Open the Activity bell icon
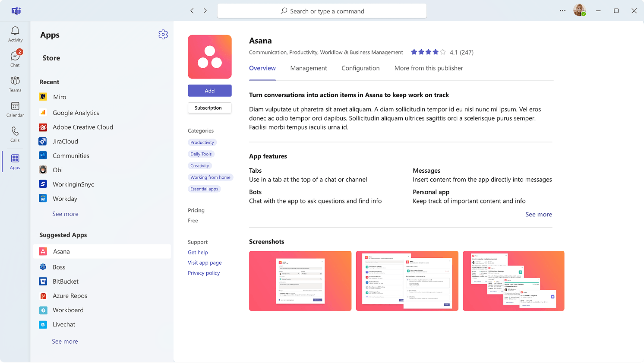644x364 pixels. 15,34
